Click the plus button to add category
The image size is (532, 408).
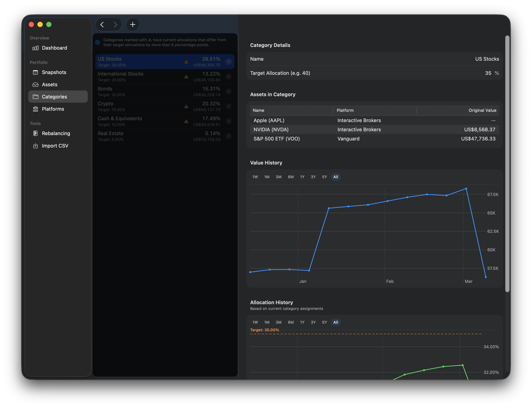(x=133, y=25)
